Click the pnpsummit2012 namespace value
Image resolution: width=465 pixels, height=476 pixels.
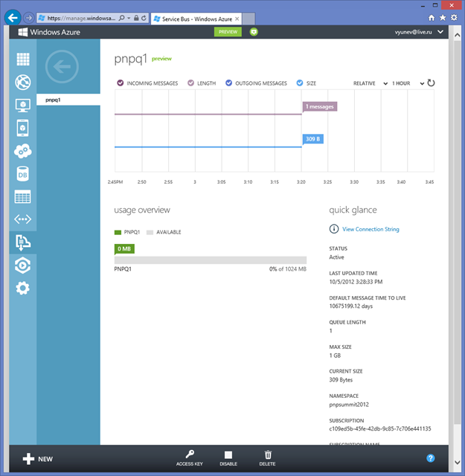tap(349, 405)
